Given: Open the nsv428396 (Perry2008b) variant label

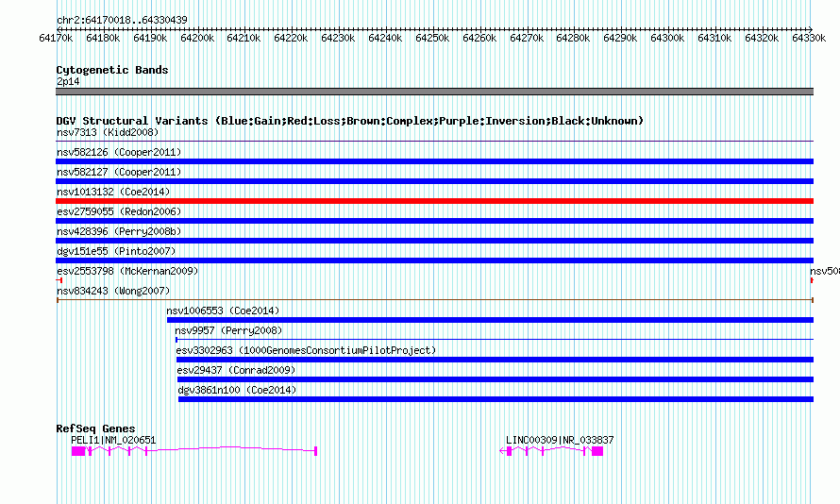Looking at the screenshot, I should 119,231.
